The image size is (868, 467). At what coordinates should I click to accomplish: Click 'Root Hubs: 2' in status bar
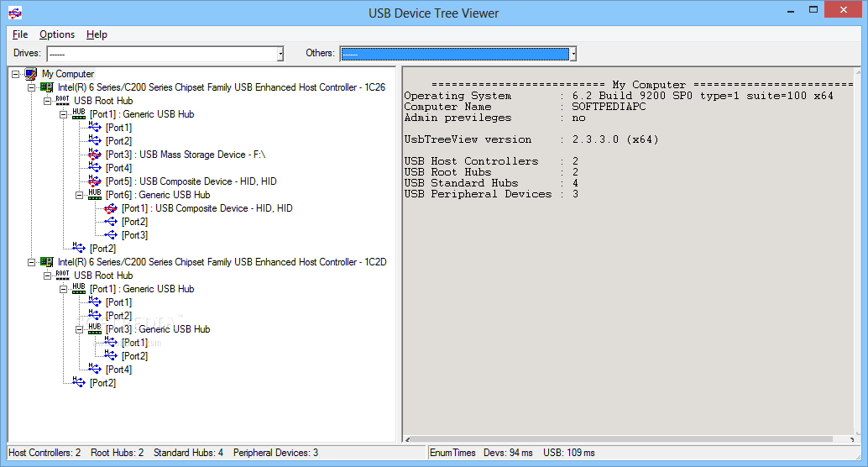coord(117,453)
